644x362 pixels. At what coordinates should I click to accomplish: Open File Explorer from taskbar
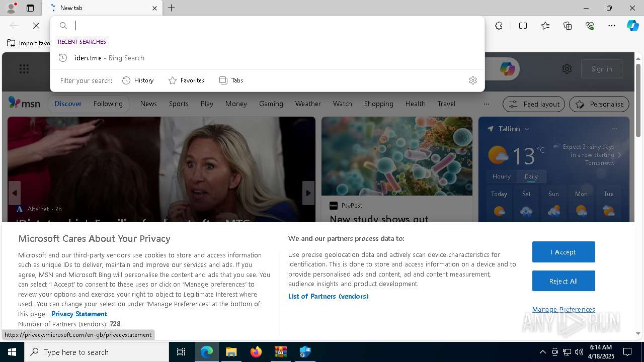(231, 352)
